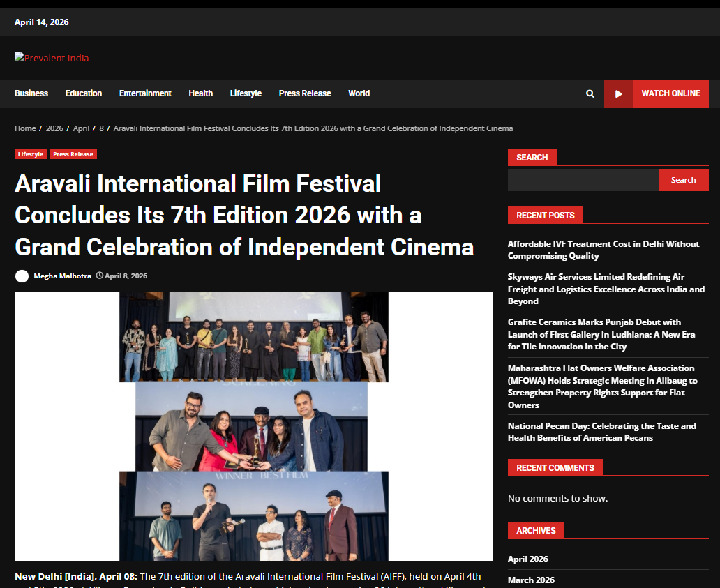The height and width of the screenshot is (588, 720).
Task: Read the Affordable IVF Treatment Cost post
Action: [x=603, y=250]
